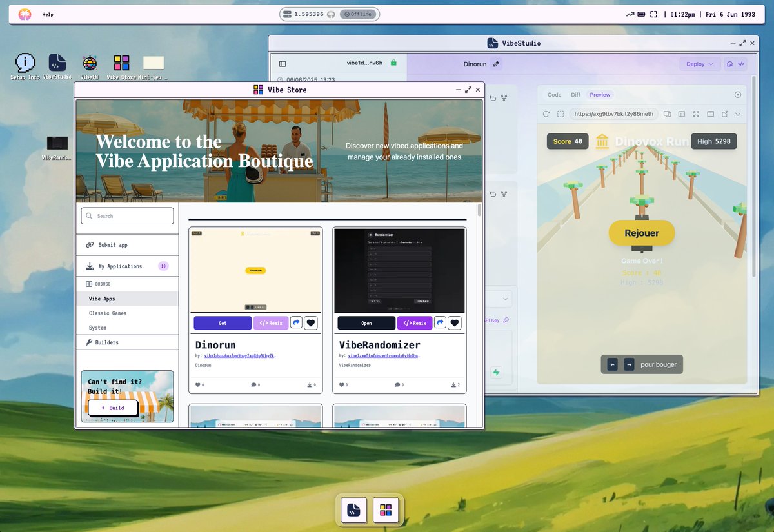
Task: Click the left arrow key in the game
Action: tap(613, 364)
